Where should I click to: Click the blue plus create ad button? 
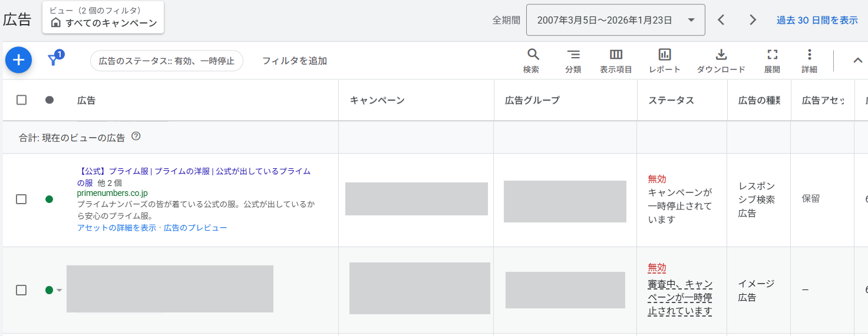[x=18, y=60]
